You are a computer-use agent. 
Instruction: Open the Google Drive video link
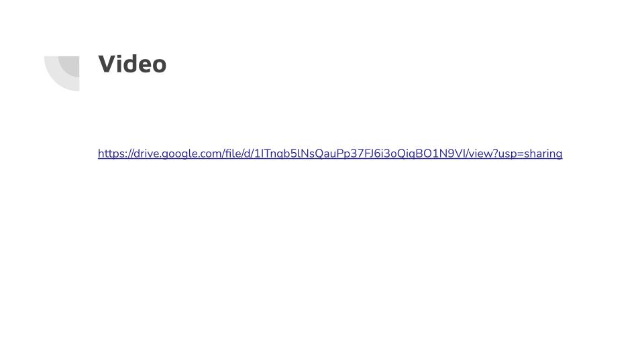pos(330,154)
